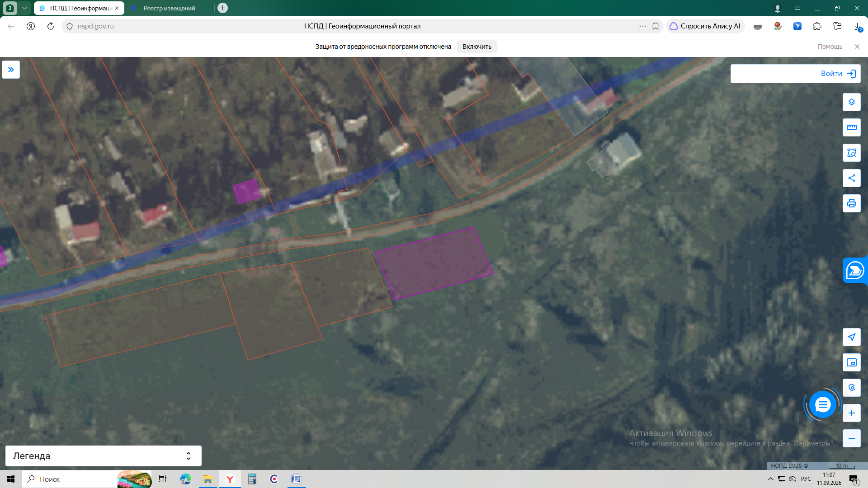Click Включить to enable malware protection

(x=476, y=47)
